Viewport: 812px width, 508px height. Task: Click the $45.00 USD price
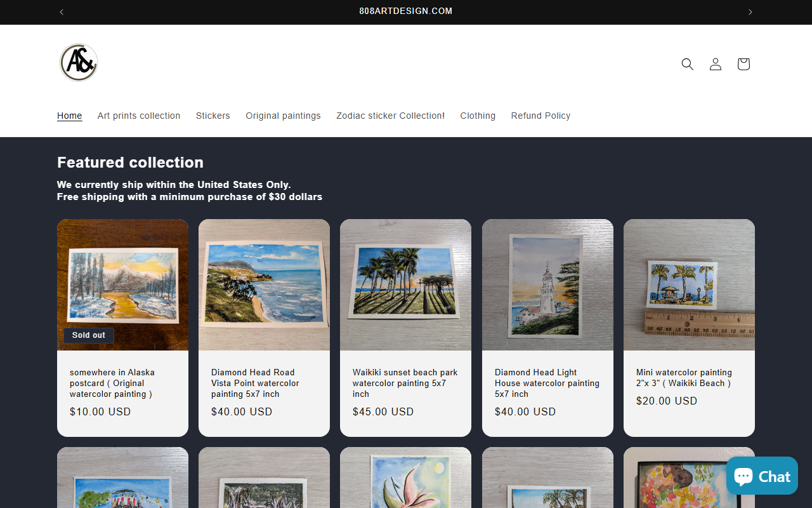point(383,411)
